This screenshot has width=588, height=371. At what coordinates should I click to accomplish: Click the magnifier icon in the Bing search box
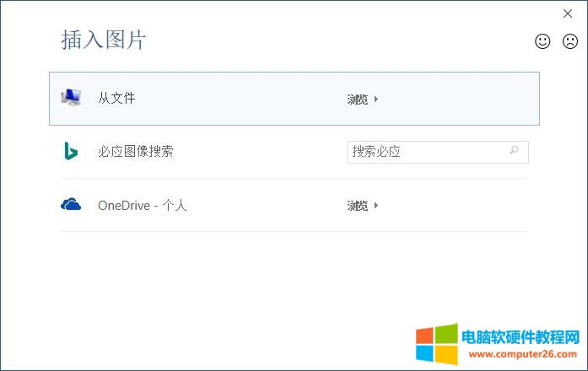pos(514,152)
